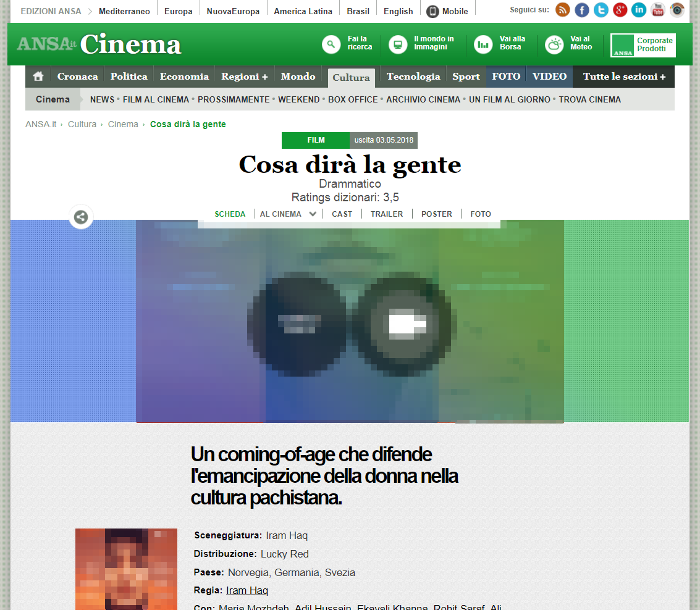Image resolution: width=700 pixels, height=610 pixels.
Task: Click the film poster thumbnail
Action: (126, 569)
